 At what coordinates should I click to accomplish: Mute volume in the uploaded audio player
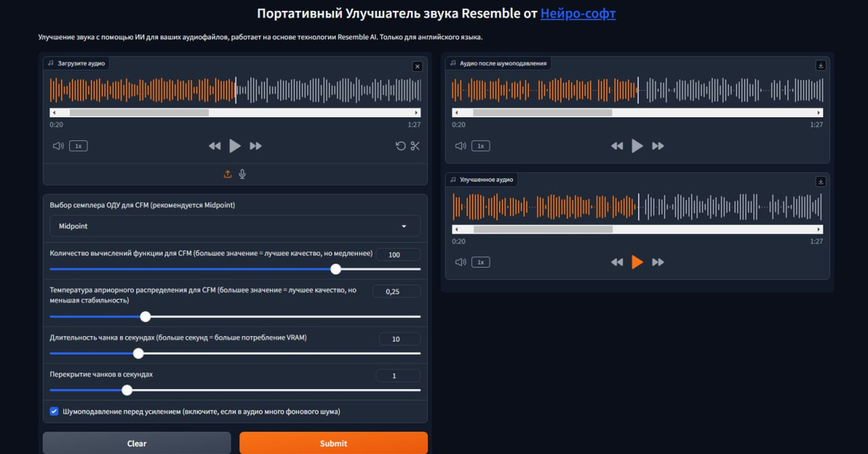click(x=58, y=146)
